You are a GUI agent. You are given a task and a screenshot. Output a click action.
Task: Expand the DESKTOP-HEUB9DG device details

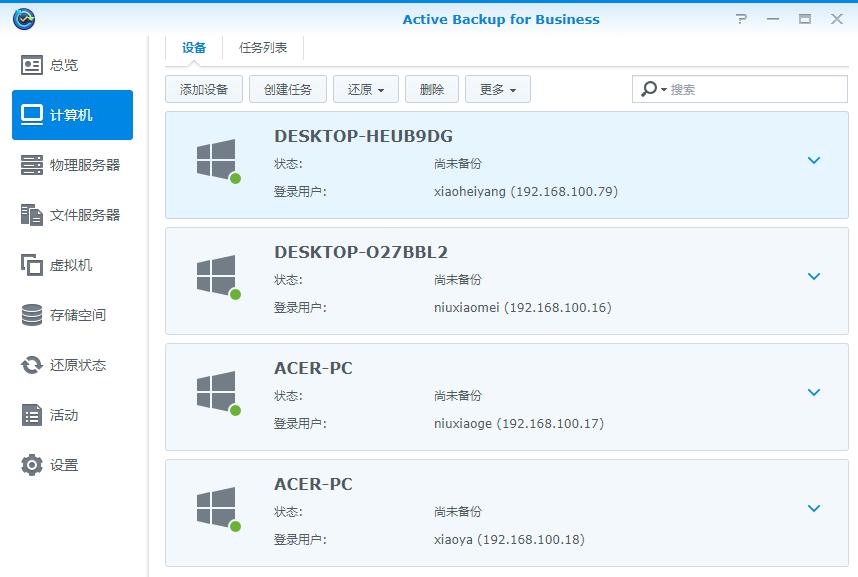click(x=814, y=160)
